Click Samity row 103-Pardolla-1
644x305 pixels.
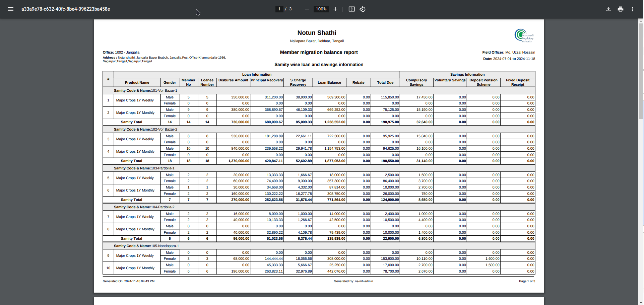click(319, 168)
